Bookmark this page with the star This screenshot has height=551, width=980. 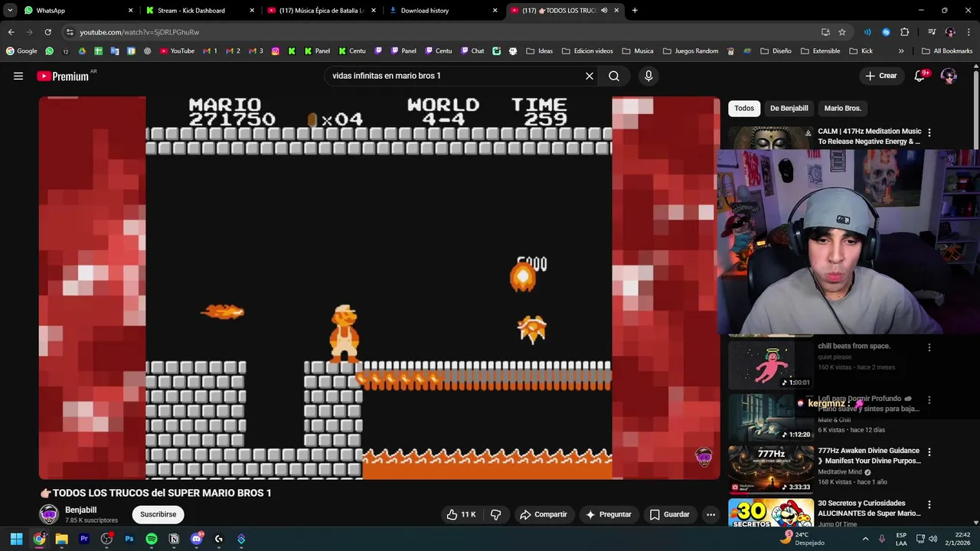[x=842, y=32]
